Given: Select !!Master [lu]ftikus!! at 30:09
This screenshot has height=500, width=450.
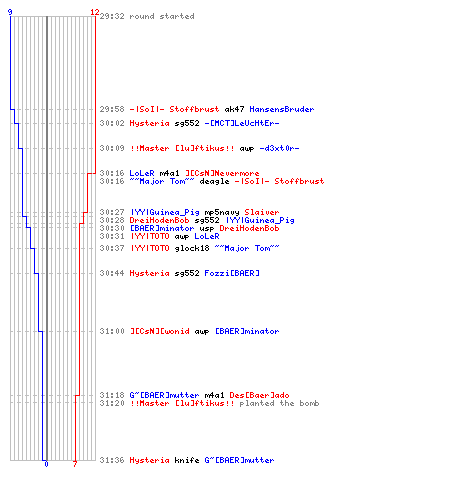Looking at the screenshot, I should 182,148.
